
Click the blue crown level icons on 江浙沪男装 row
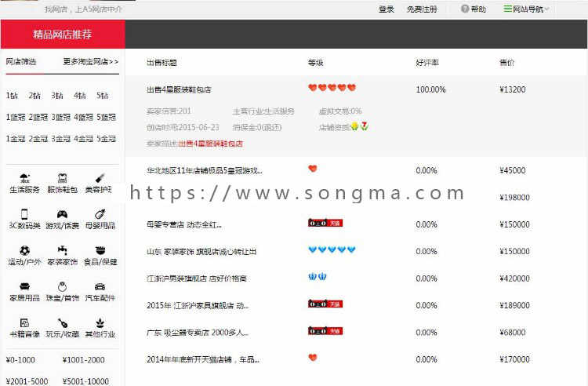click(x=318, y=277)
